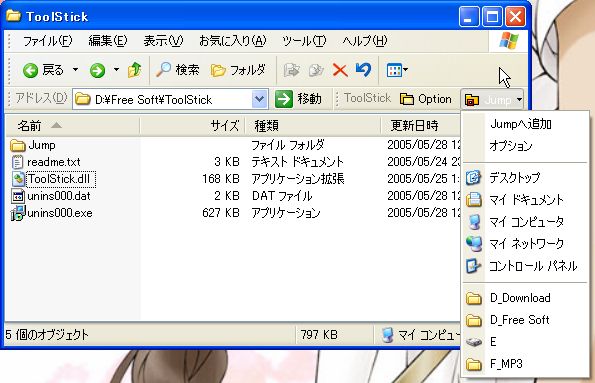
Task: Click the green 移動 Go arrow button
Action: 298,99
